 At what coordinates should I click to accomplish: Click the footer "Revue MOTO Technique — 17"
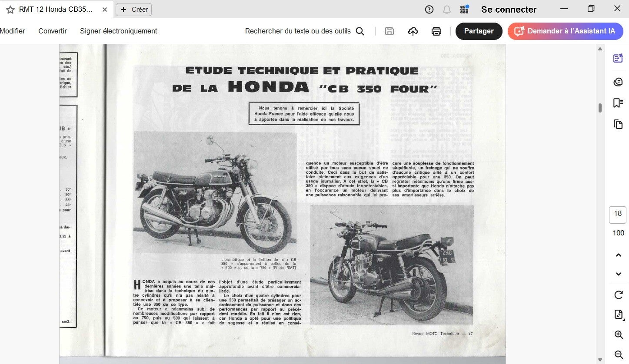[443, 334]
